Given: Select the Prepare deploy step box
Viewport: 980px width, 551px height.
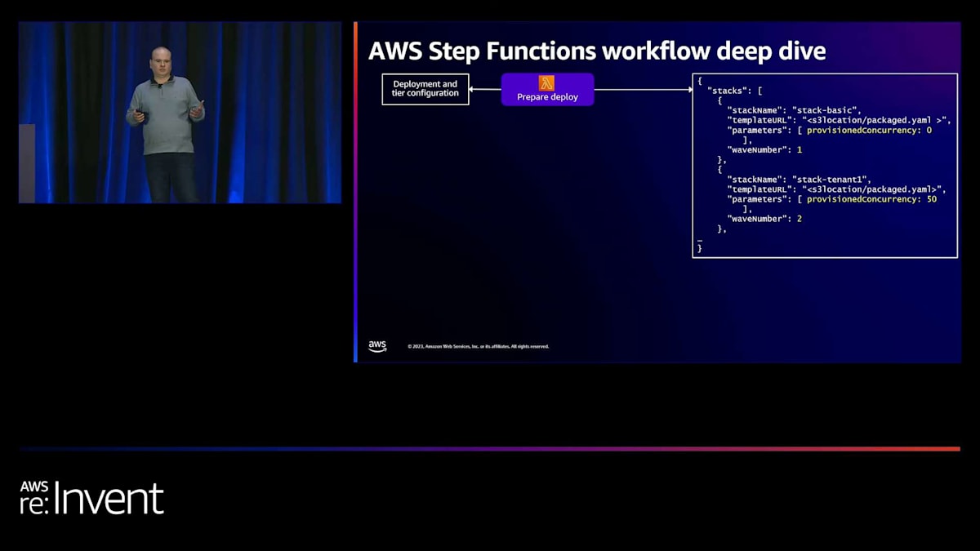Looking at the screenshot, I should tap(547, 90).
